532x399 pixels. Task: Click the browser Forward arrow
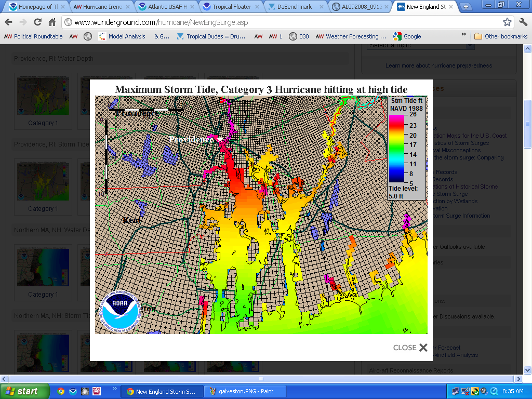coord(23,22)
